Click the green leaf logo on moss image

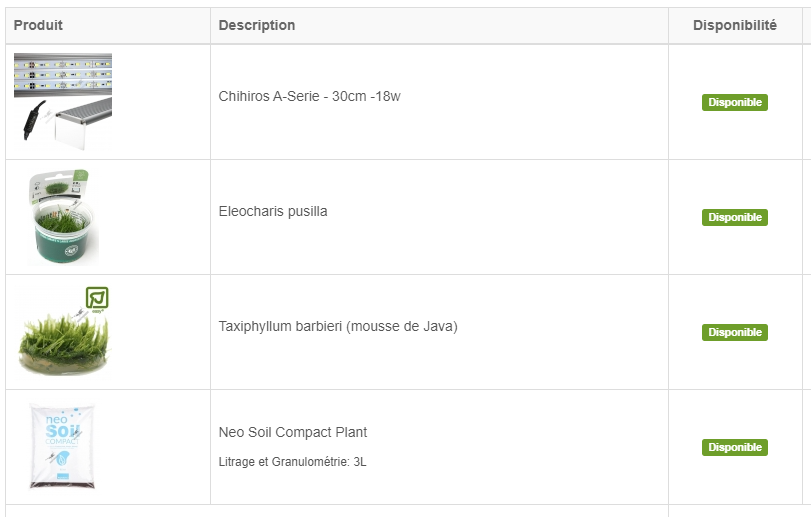tap(97, 298)
